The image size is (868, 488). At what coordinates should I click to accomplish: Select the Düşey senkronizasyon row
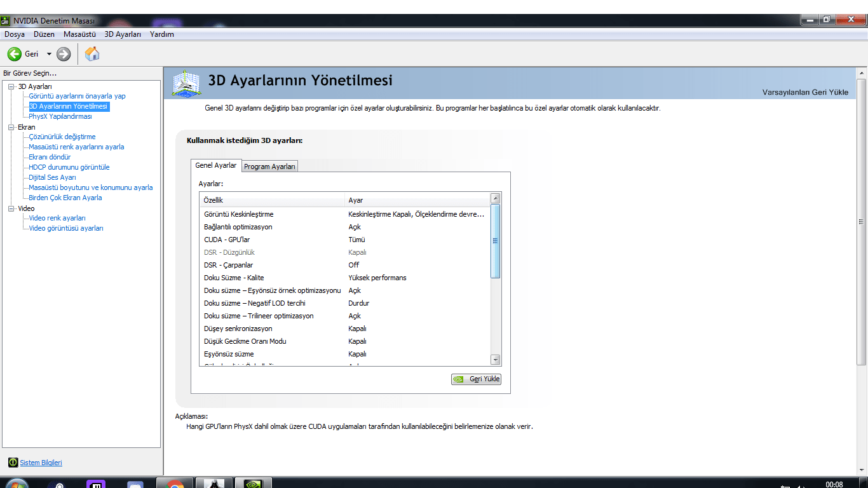[345, 329]
